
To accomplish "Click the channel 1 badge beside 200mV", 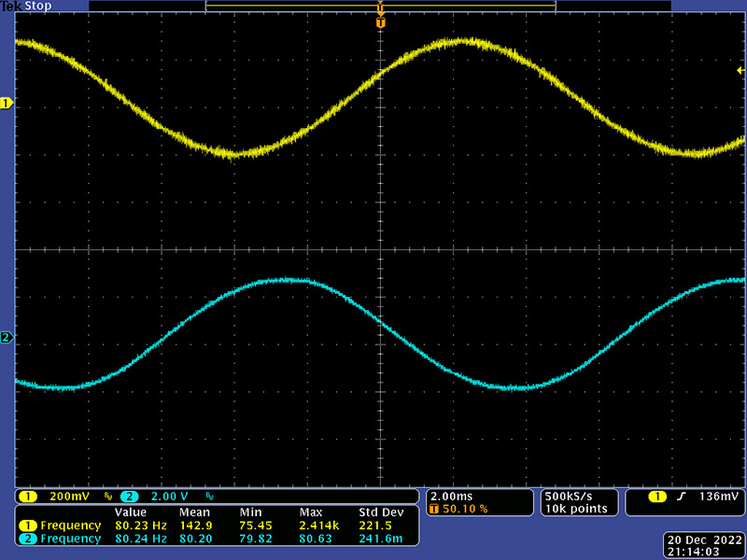I will tap(28, 497).
